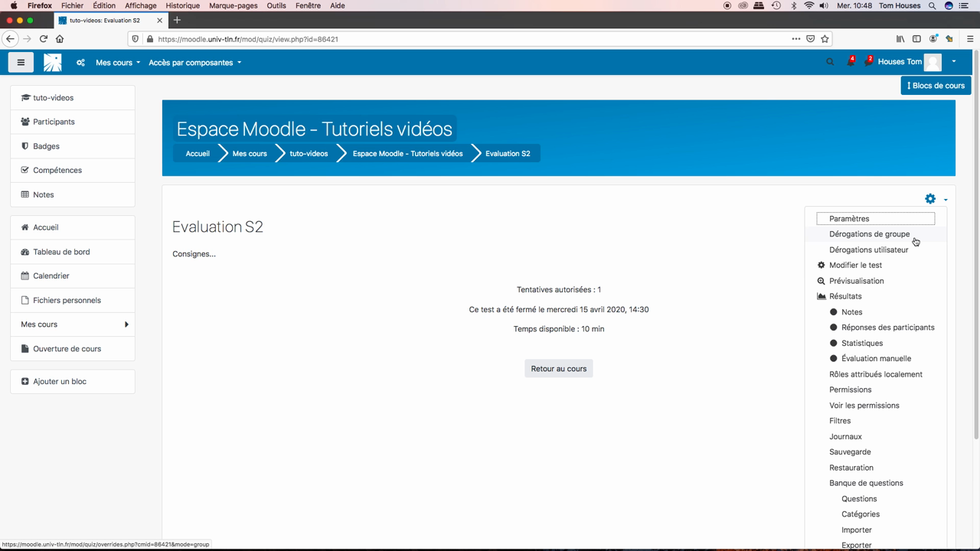Open Participants in the sidebar
Image resolution: width=980 pixels, height=551 pixels.
tap(54, 122)
